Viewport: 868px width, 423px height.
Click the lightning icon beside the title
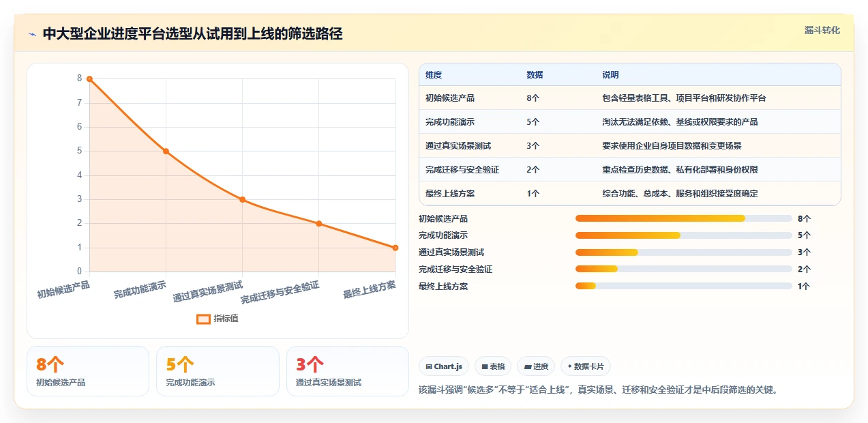pyautogui.click(x=33, y=34)
